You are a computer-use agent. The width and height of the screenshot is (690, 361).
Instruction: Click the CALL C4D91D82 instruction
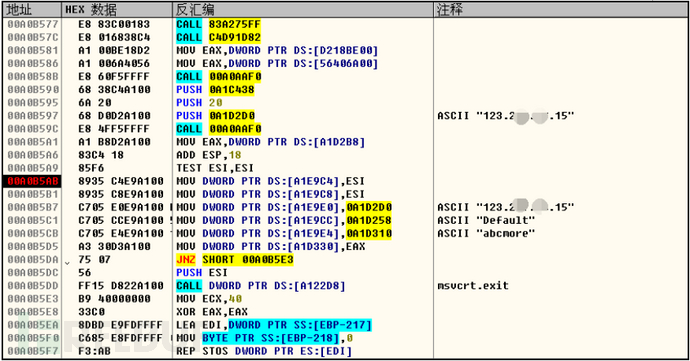[x=218, y=37]
